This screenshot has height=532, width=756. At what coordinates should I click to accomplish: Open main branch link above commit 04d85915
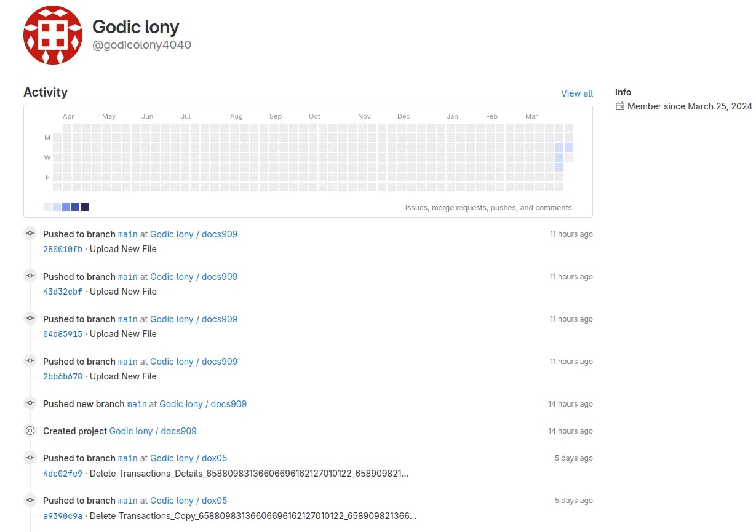point(128,319)
